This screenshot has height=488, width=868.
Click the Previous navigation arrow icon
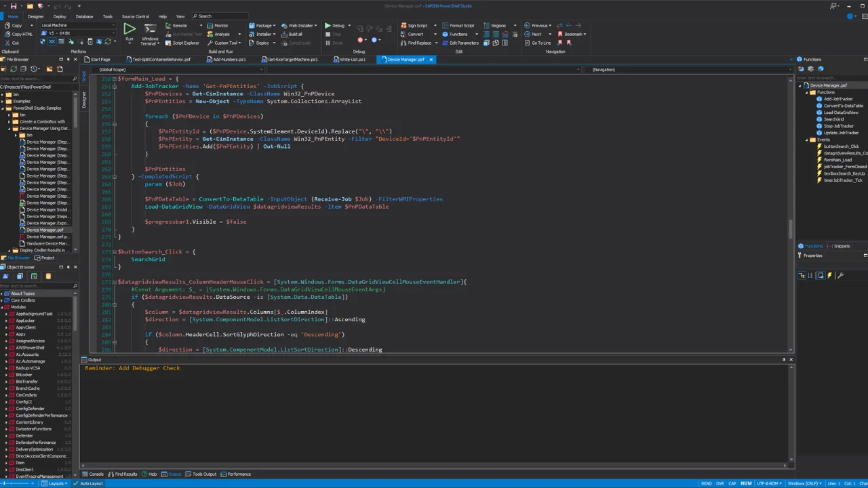coord(527,25)
